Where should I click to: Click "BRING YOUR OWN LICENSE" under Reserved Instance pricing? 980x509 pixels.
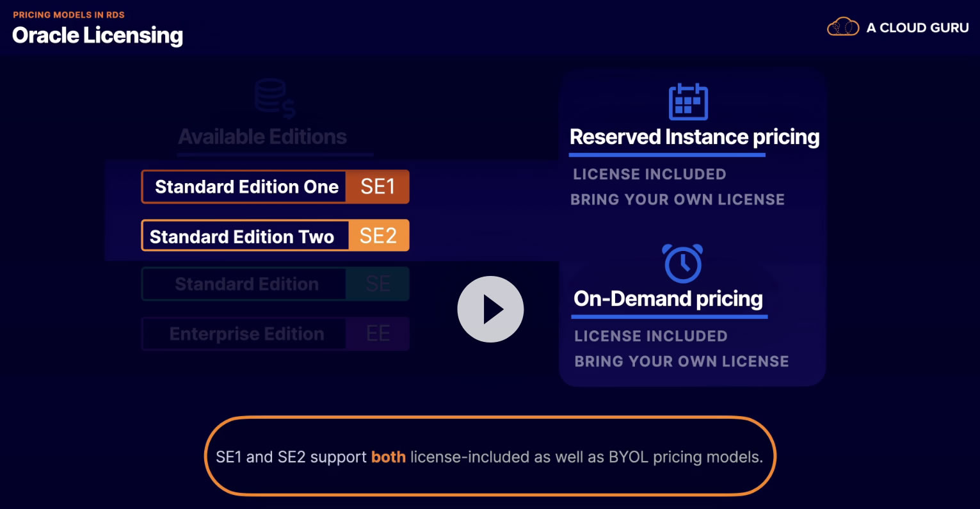[677, 200]
